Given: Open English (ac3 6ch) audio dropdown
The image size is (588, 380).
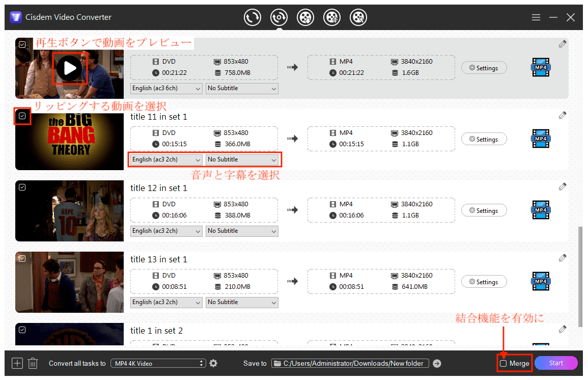Looking at the screenshot, I should click(x=166, y=89).
